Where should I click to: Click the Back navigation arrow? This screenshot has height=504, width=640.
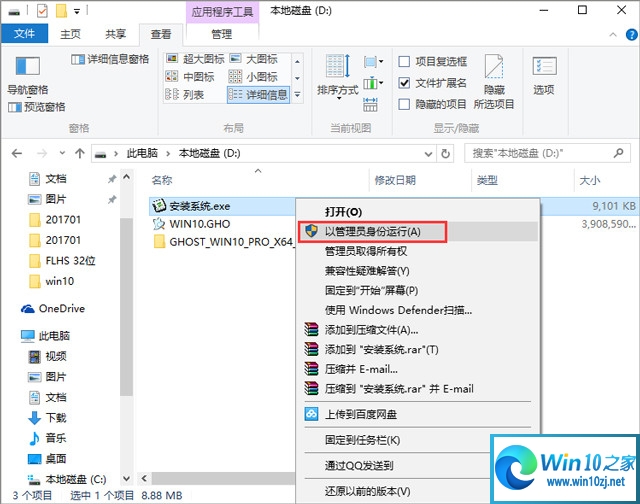pos(17,153)
